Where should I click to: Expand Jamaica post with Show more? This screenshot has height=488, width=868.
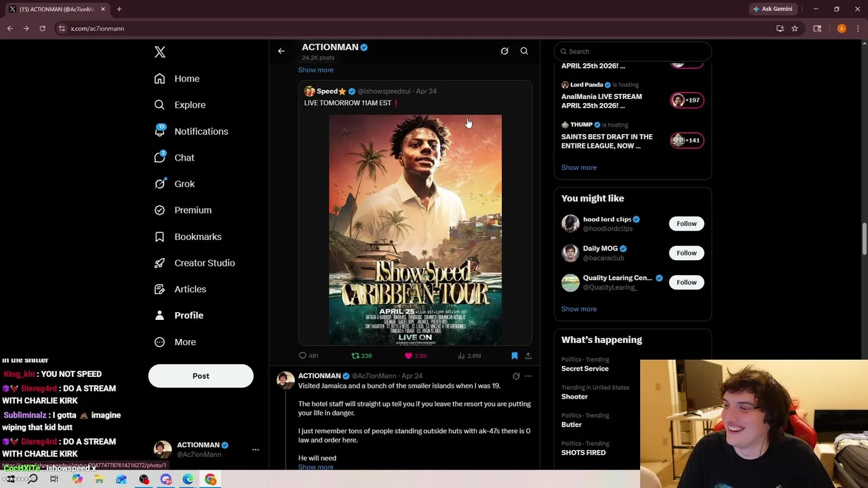[x=315, y=467]
